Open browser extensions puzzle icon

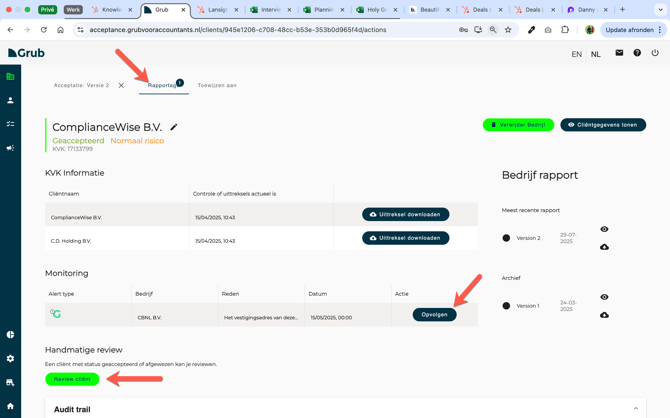point(565,30)
